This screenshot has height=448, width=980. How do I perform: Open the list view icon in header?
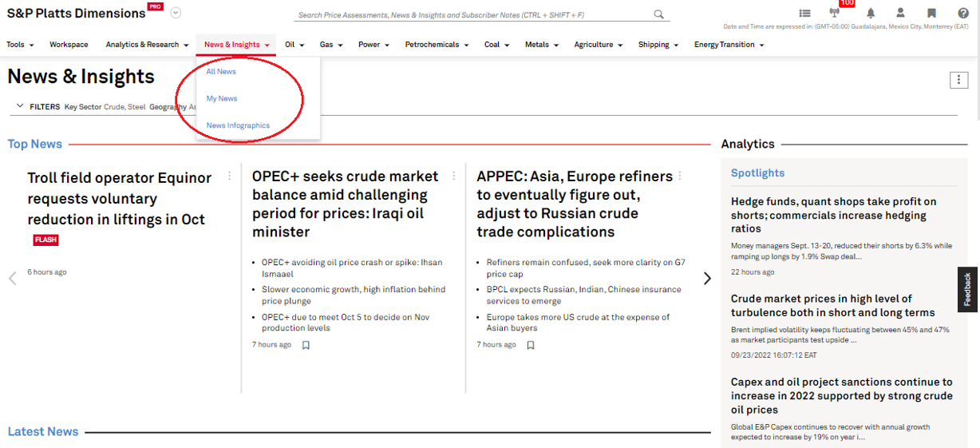tap(804, 14)
